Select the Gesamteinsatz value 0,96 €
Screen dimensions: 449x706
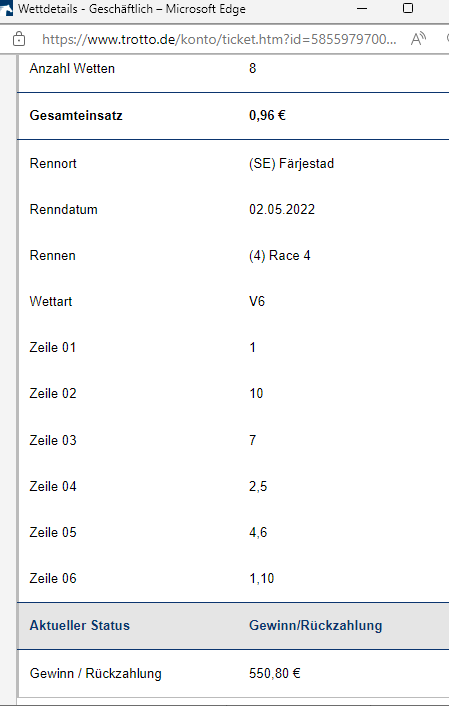click(268, 116)
